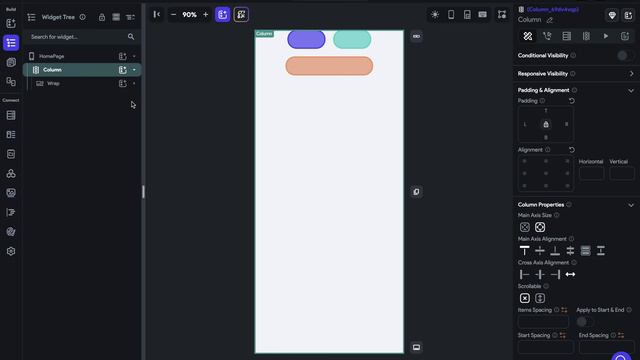The image size is (640, 360).
Task: Select Wrap in widget tree
Action: tap(53, 83)
